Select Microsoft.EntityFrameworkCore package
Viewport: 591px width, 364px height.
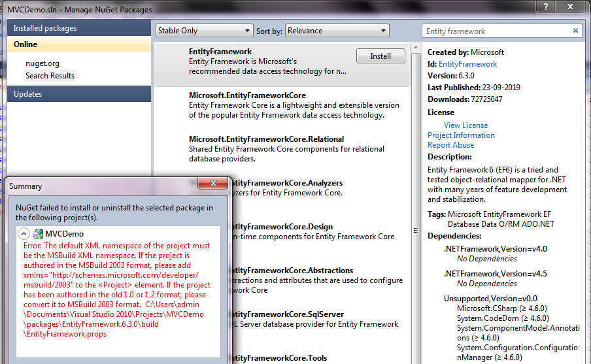(x=282, y=105)
